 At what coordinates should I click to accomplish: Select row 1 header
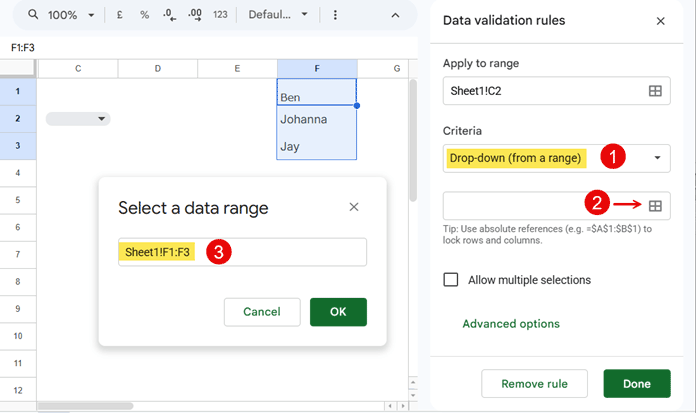pos(18,91)
